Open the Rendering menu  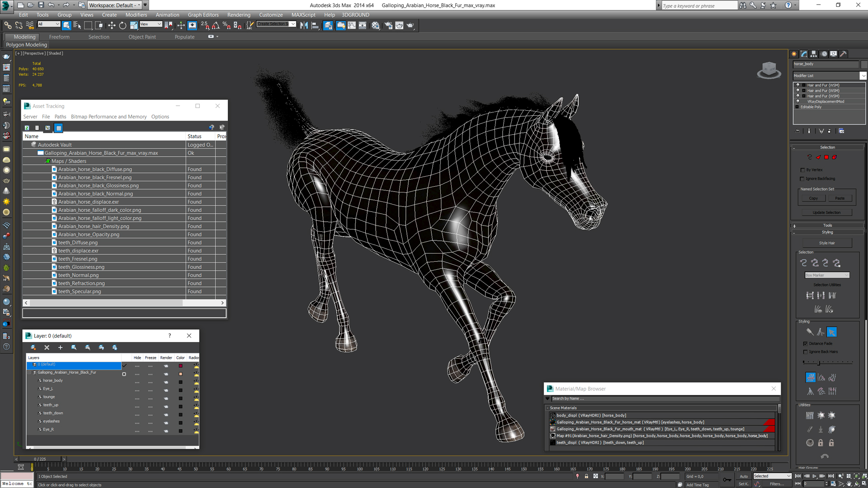(239, 14)
